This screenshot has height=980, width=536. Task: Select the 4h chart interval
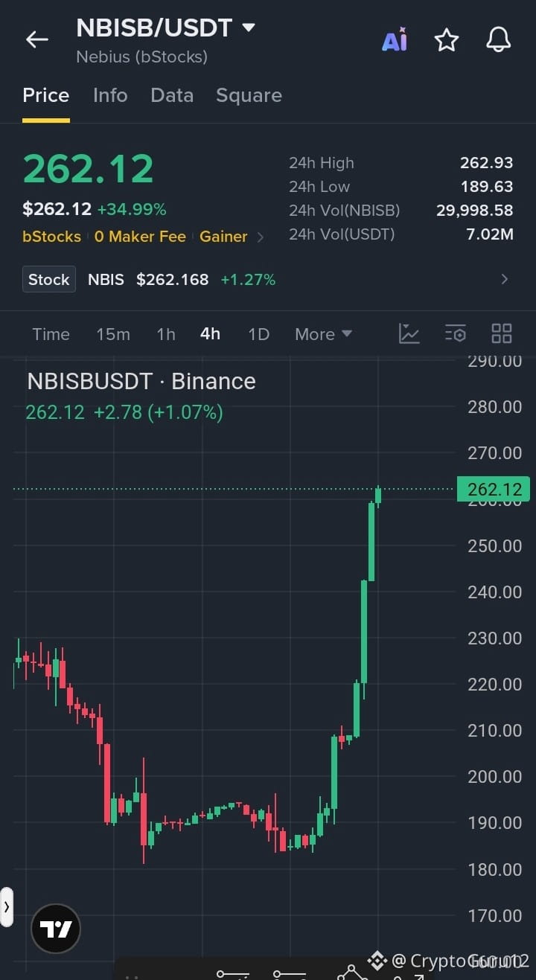coord(211,334)
